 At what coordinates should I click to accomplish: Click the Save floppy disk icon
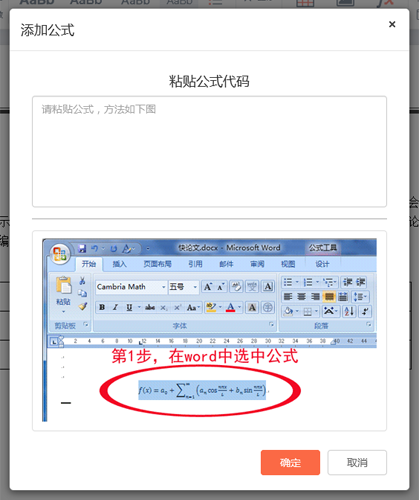coord(82,248)
